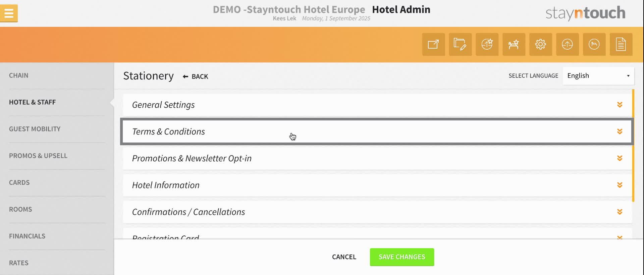Open the gear settings shortcut
This screenshot has height=275, width=644.
coord(540,44)
